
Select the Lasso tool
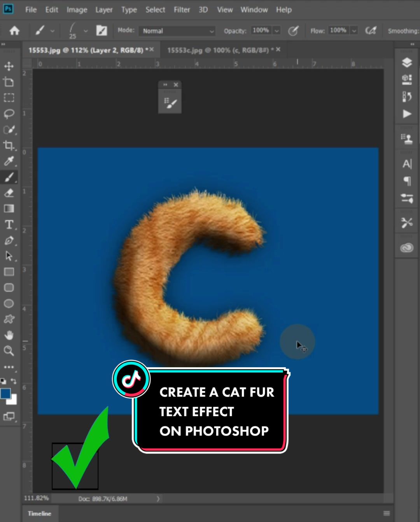point(9,114)
